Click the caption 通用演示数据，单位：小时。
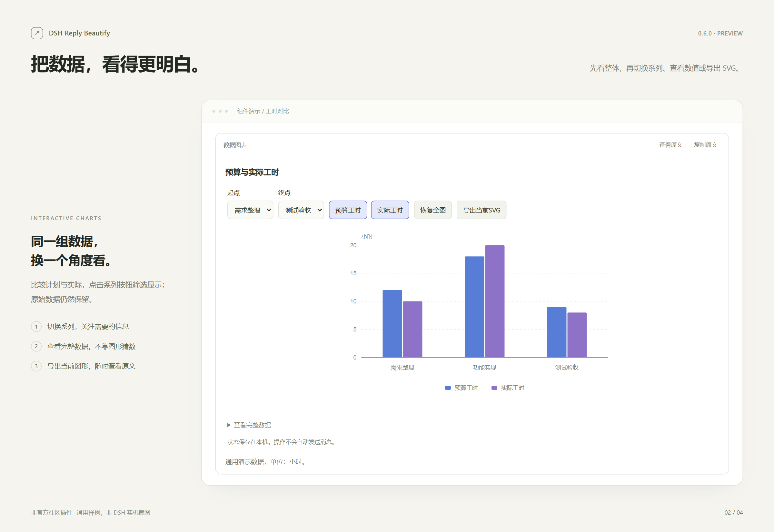774x532 pixels. [266, 462]
